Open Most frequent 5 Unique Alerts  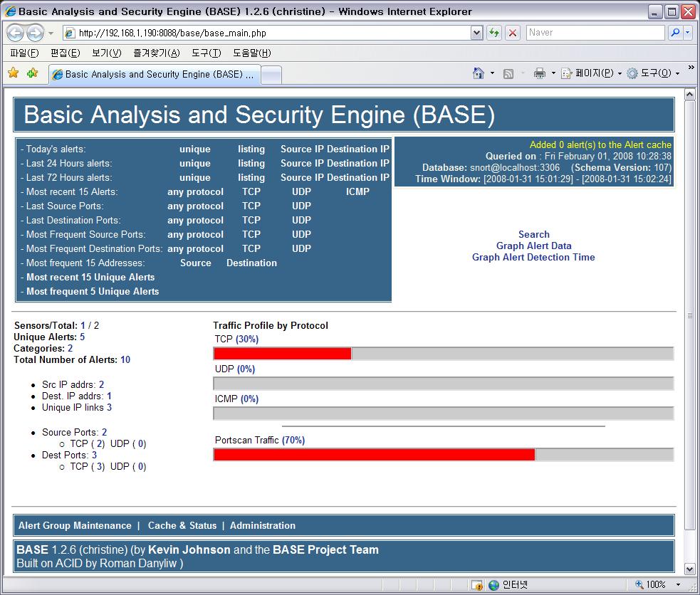[93, 292]
